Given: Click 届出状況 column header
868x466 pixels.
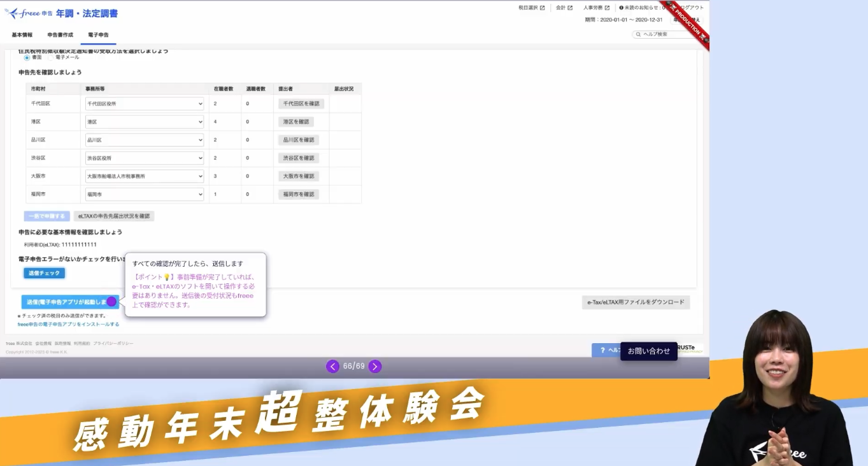Looking at the screenshot, I should coord(344,88).
